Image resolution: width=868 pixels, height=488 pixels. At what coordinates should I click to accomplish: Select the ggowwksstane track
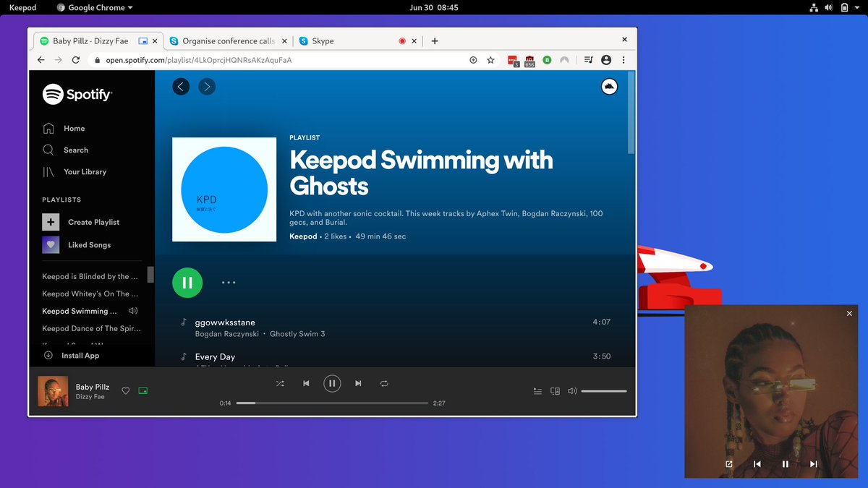pyautogui.click(x=225, y=322)
